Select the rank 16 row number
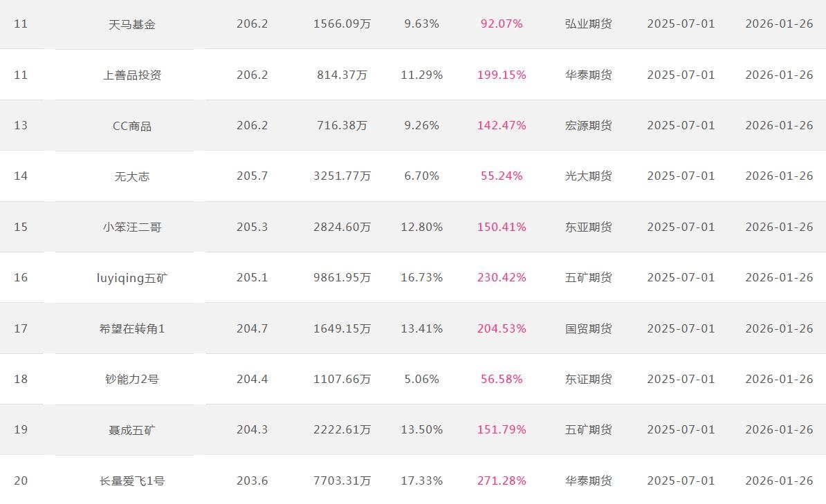The height and width of the screenshot is (504, 826). click(21, 278)
